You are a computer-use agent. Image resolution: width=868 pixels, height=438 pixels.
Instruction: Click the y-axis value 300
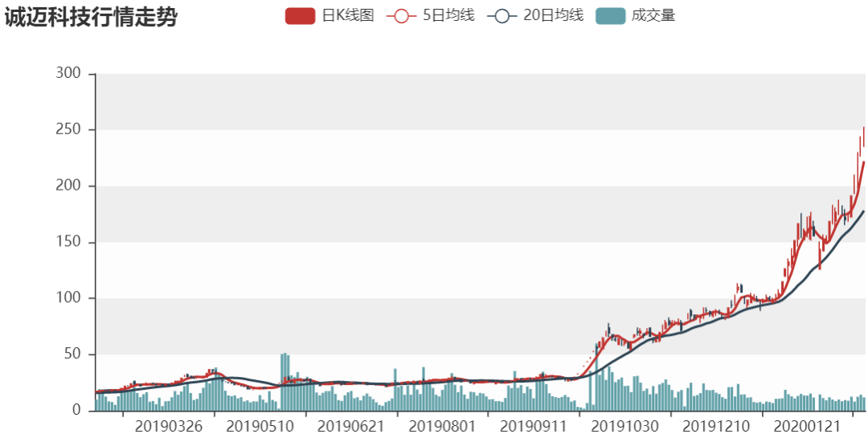pyautogui.click(x=68, y=73)
